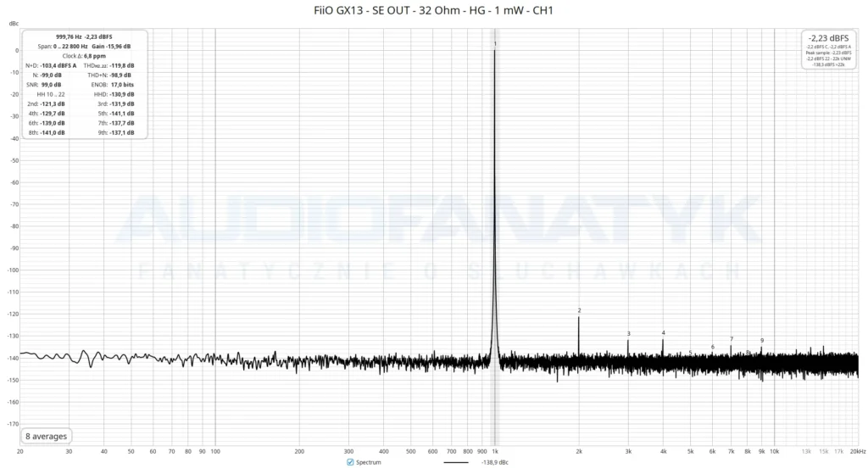Click the "-170" label on level axis
This screenshot has height=468, width=868.
click(13, 424)
